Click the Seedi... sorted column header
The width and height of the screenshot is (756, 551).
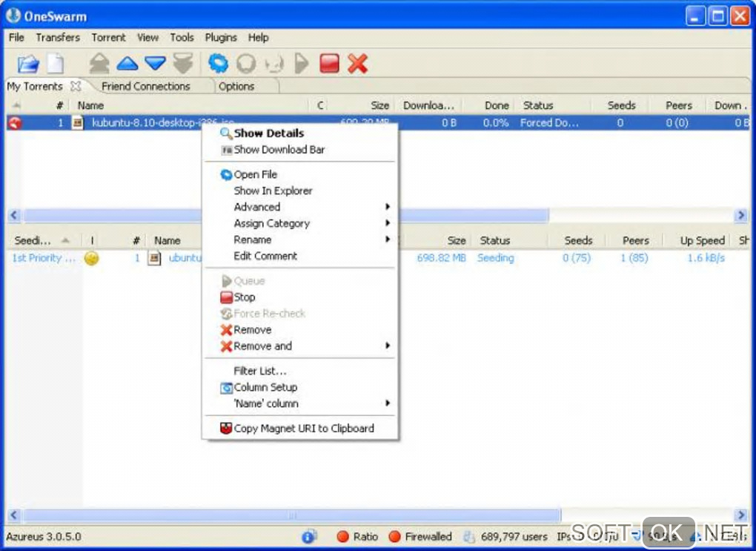42,241
